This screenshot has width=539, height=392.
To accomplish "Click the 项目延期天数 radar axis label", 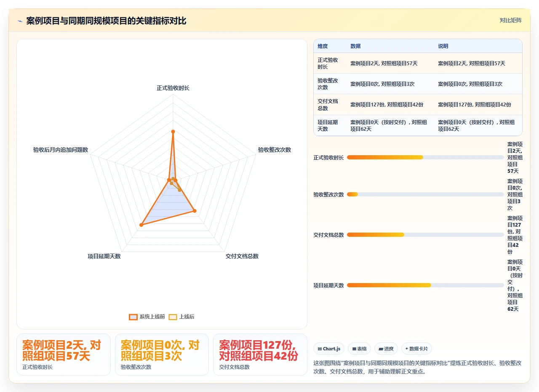I will click(x=104, y=256).
